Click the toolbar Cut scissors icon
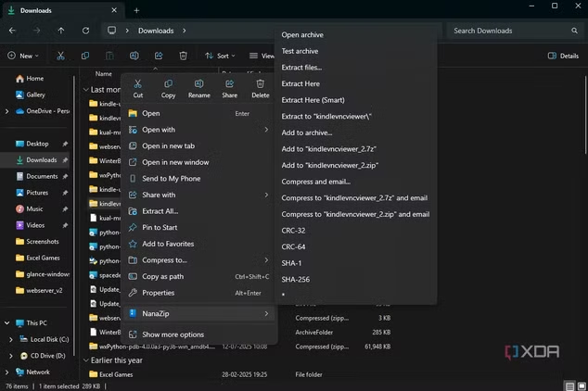This screenshot has height=391, width=588. click(x=60, y=56)
